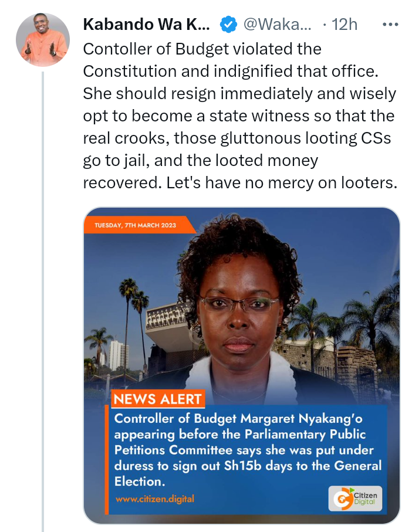419x532 pixels.
Task: Click the blue verified badge
Action: coord(228,25)
